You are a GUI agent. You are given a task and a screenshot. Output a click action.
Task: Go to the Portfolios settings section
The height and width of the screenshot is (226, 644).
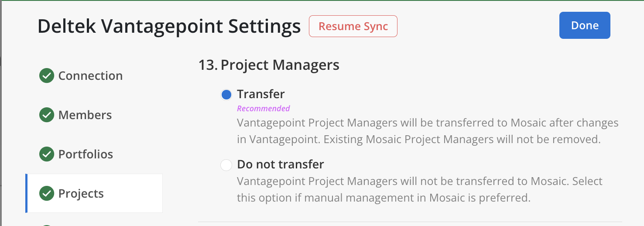86,154
